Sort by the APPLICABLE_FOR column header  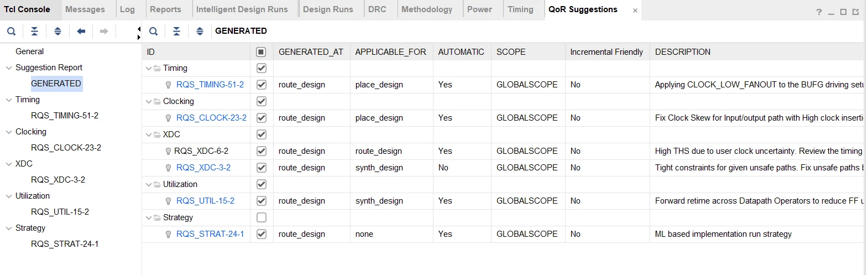tap(391, 52)
